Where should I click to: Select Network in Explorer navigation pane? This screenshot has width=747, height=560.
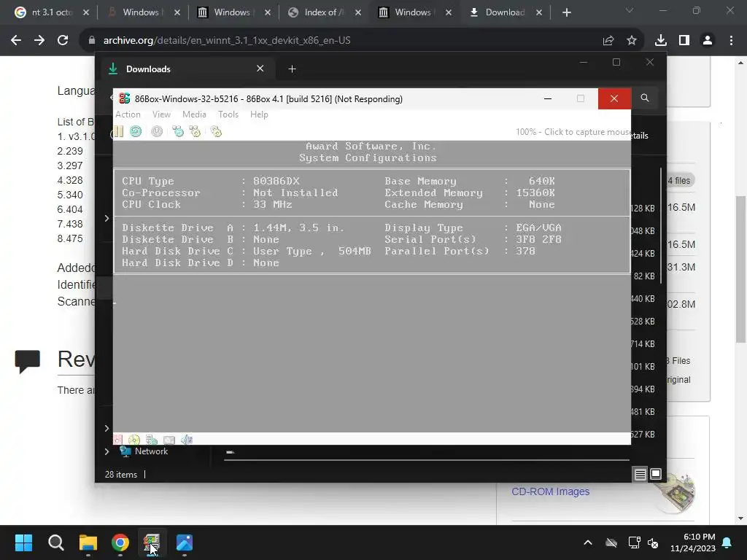[x=151, y=451]
